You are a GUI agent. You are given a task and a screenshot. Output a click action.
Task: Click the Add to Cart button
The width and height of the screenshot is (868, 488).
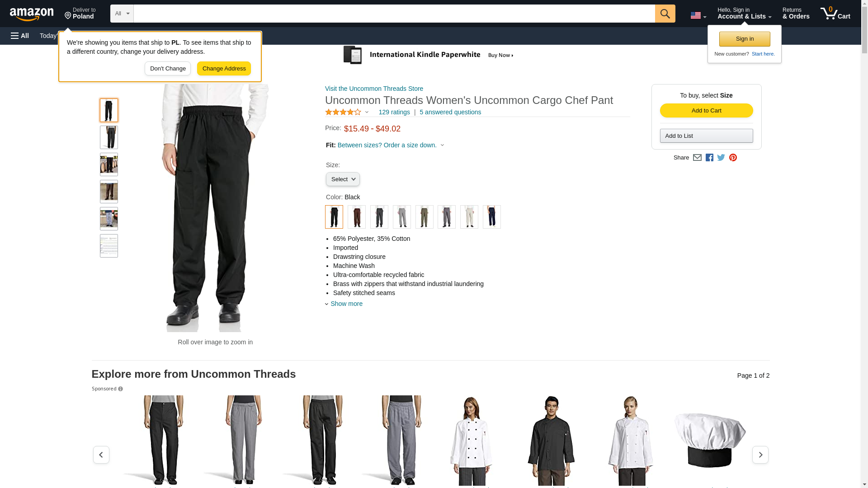pos(706,111)
